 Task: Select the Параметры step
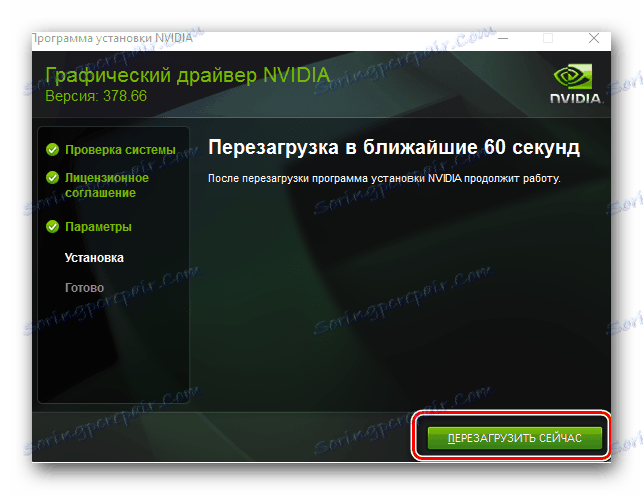pyautogui.click(x=98, y=227)
